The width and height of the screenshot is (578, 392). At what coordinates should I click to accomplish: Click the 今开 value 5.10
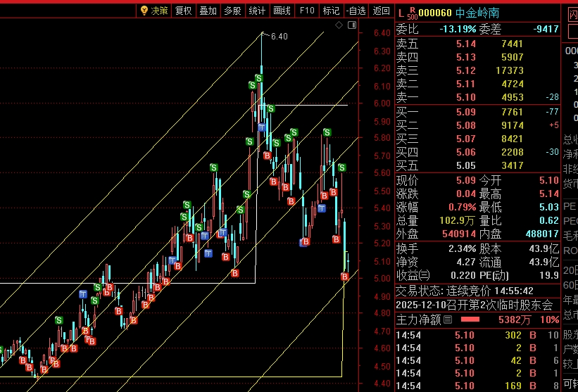pos(549,181)
